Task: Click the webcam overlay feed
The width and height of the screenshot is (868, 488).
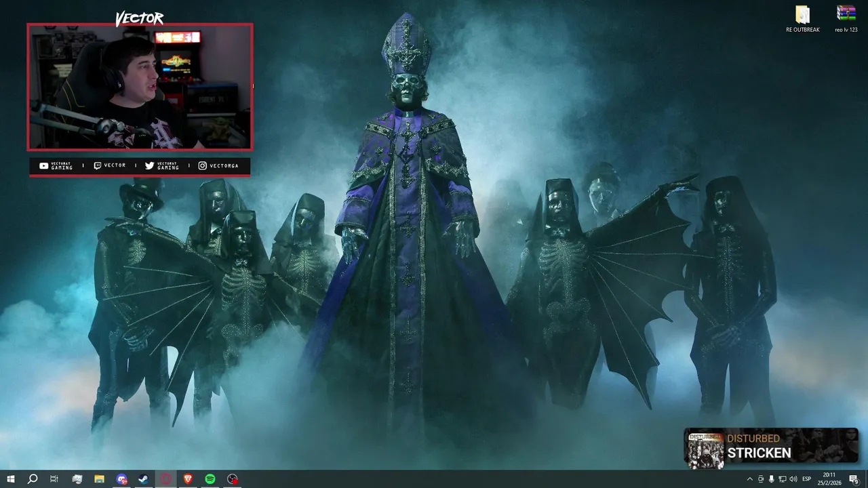Action: [140, 87]
